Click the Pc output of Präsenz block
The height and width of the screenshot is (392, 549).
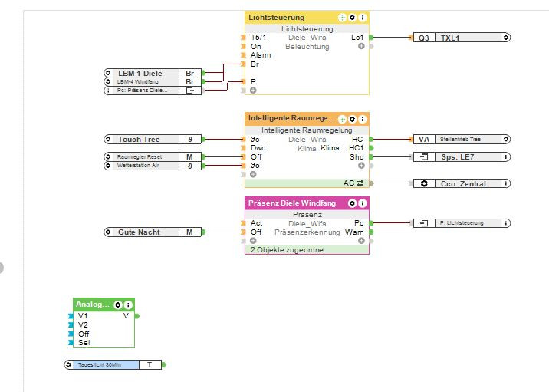click(359, 223)
